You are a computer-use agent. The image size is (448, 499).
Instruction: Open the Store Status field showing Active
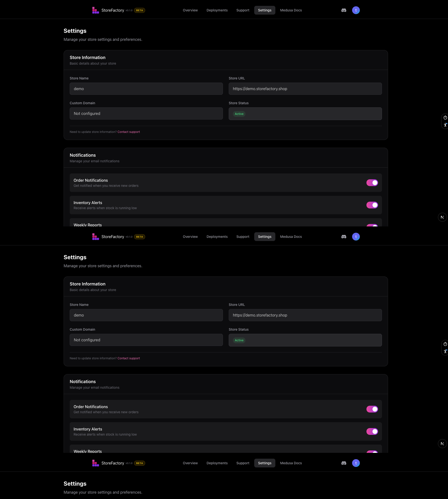[x=305, y=113]
